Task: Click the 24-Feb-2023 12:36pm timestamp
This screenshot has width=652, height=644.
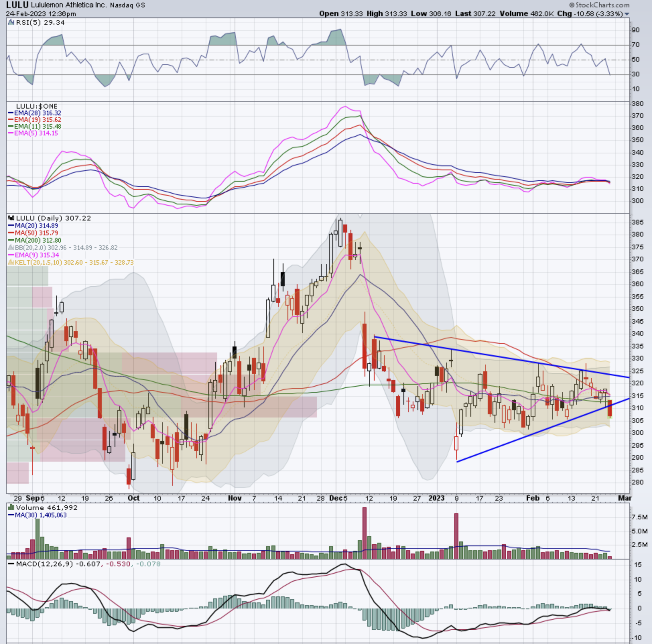Action: coord(41,14)
